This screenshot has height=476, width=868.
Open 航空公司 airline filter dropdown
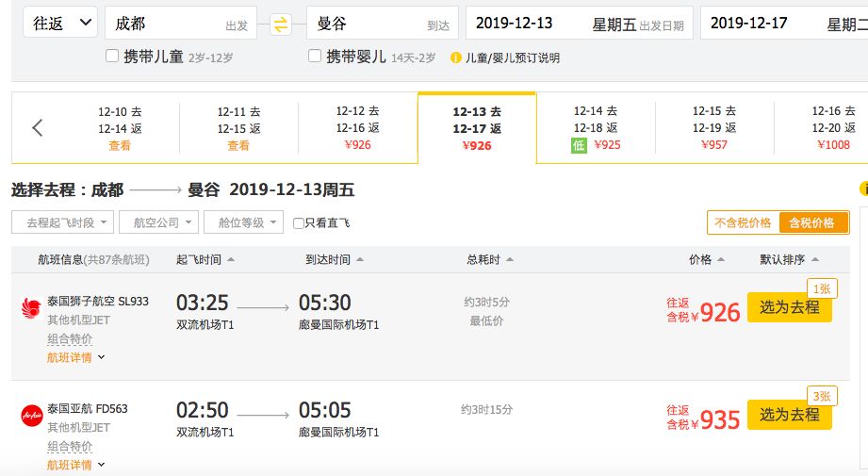(159, 222)
